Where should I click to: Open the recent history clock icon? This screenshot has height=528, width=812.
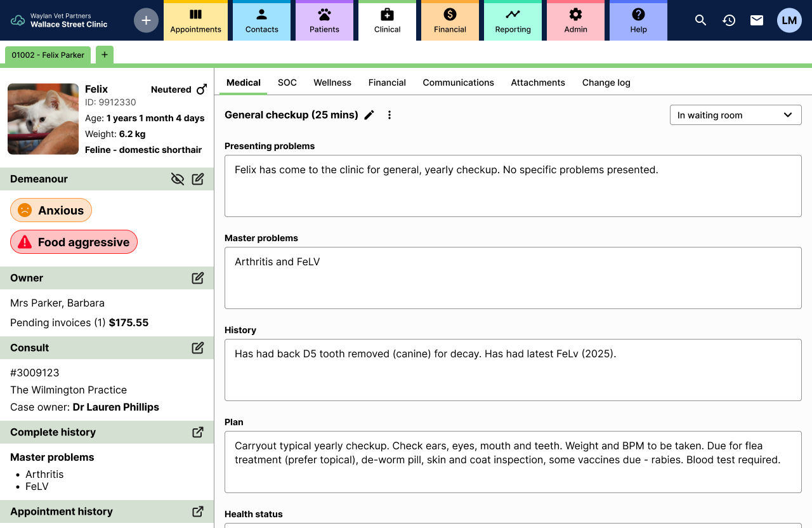point(729,20)
